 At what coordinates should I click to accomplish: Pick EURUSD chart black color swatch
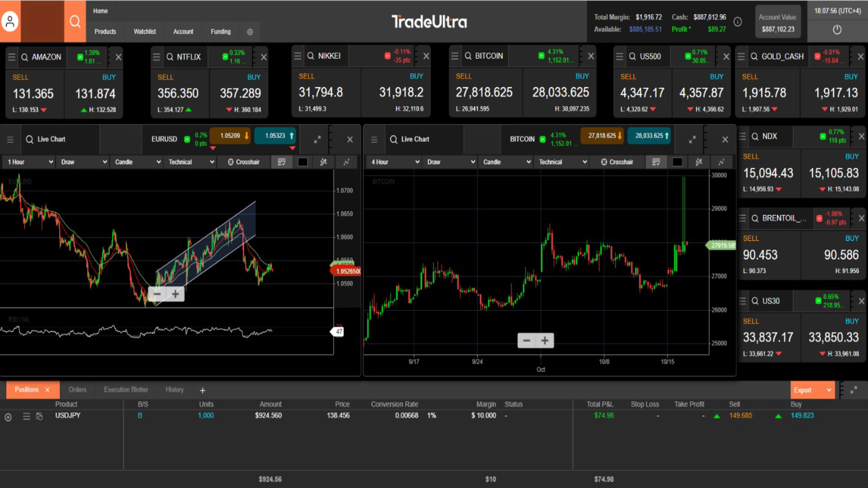click(303, 162)
